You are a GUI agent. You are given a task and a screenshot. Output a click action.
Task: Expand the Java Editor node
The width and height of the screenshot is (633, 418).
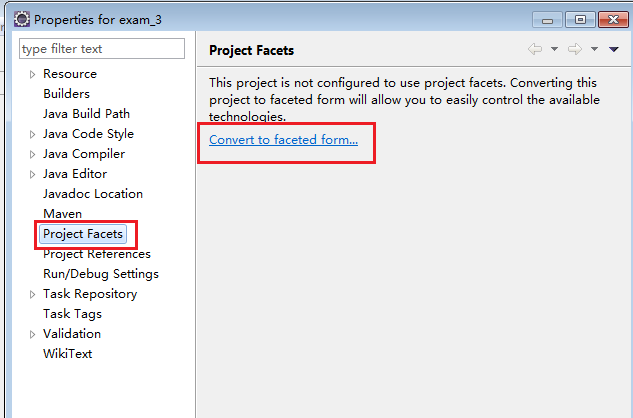[x=32, y=174]
